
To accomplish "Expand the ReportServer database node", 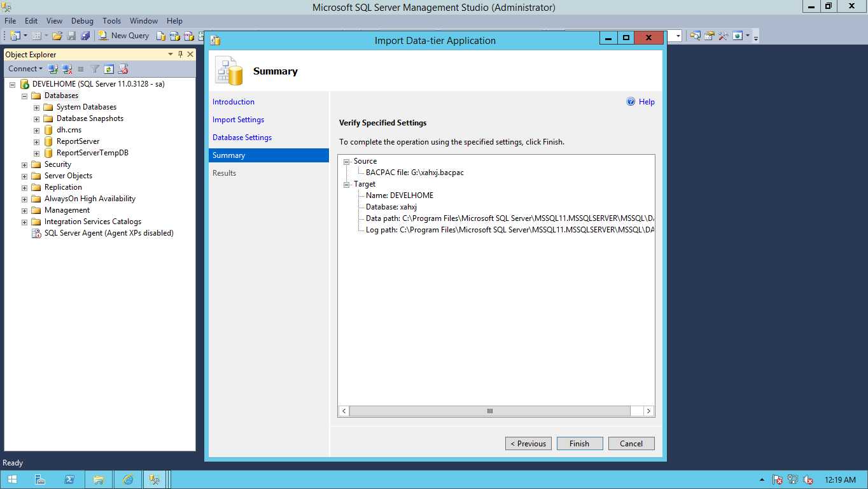I will pos(36,141).
